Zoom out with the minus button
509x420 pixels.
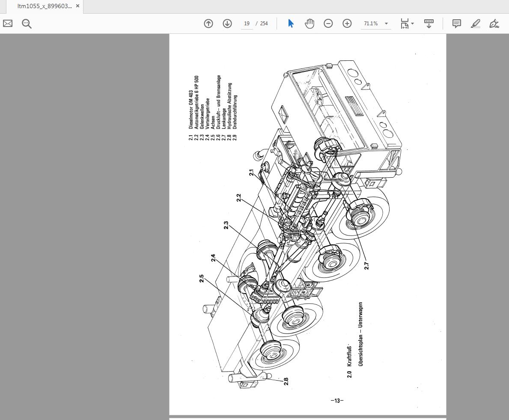(328, 24)
